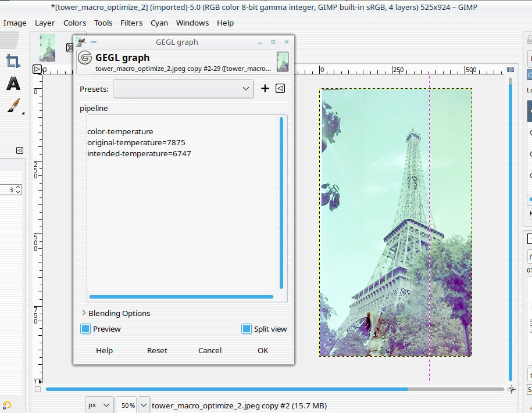
Task: Click the Cancel button
Action: pos(210,351)
